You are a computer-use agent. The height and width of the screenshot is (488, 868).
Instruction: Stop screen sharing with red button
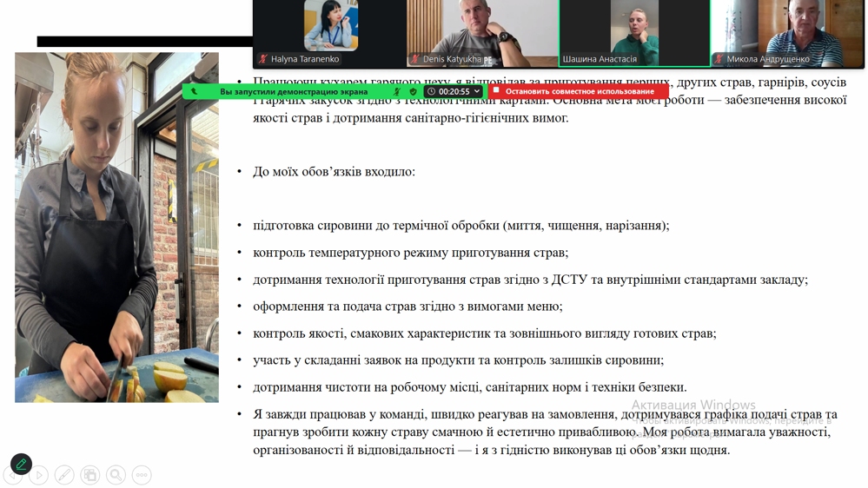[578, 91]
